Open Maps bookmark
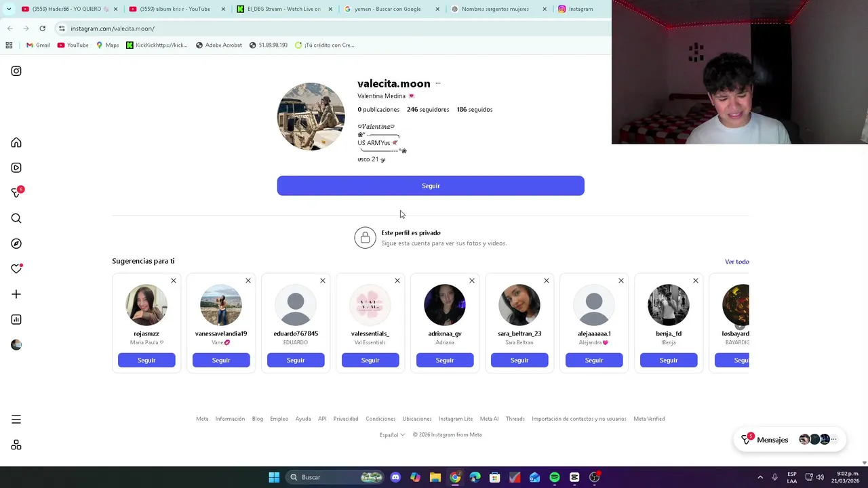868x488 pixels. [107, 45]
